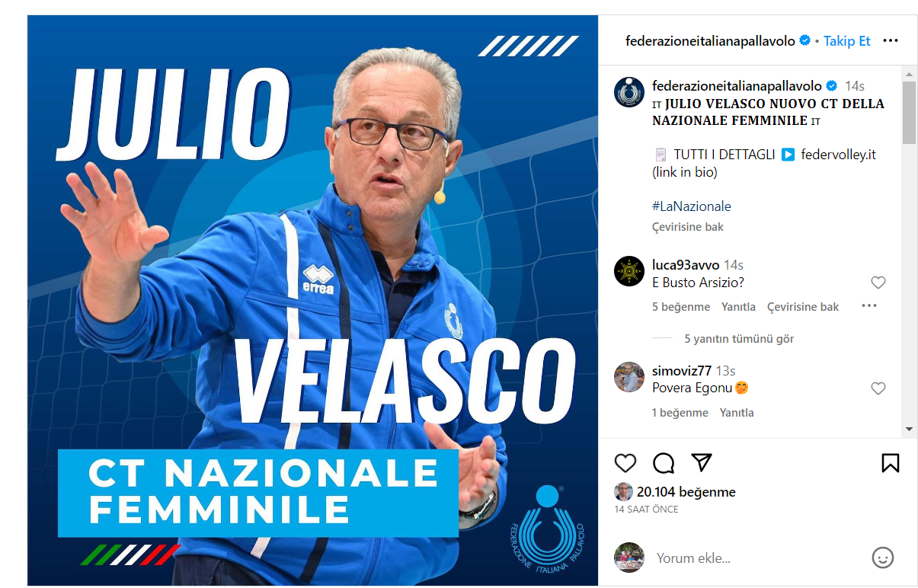
Task: Like the post with the heart icon
Action: point(625,463)
